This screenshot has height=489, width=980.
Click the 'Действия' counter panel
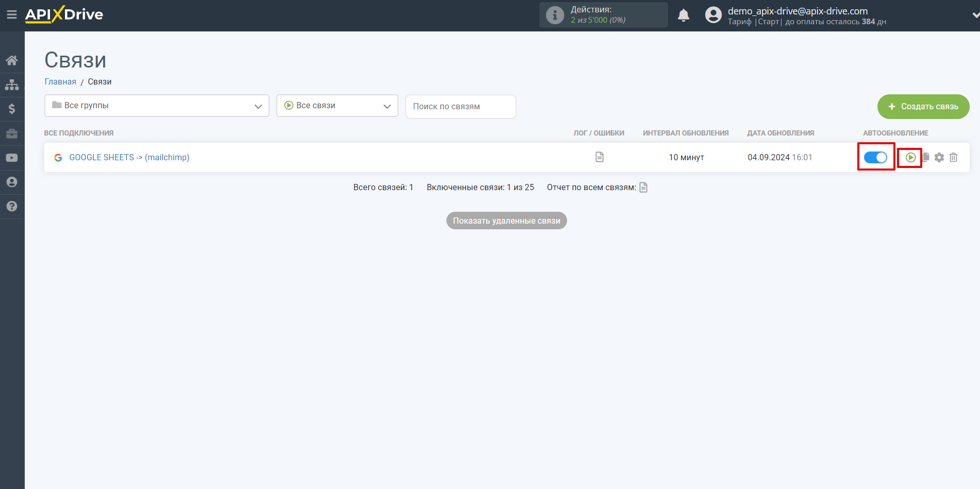[x=604, y=15]
